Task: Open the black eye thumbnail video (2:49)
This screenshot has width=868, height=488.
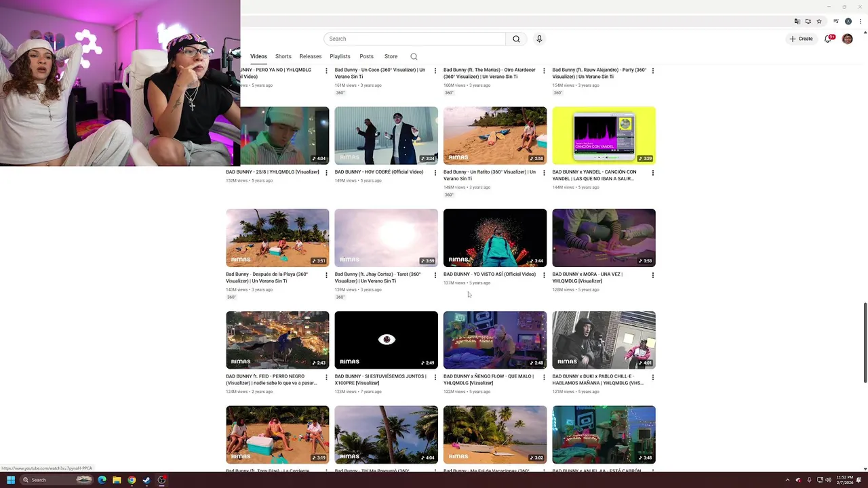Action: 387,340
